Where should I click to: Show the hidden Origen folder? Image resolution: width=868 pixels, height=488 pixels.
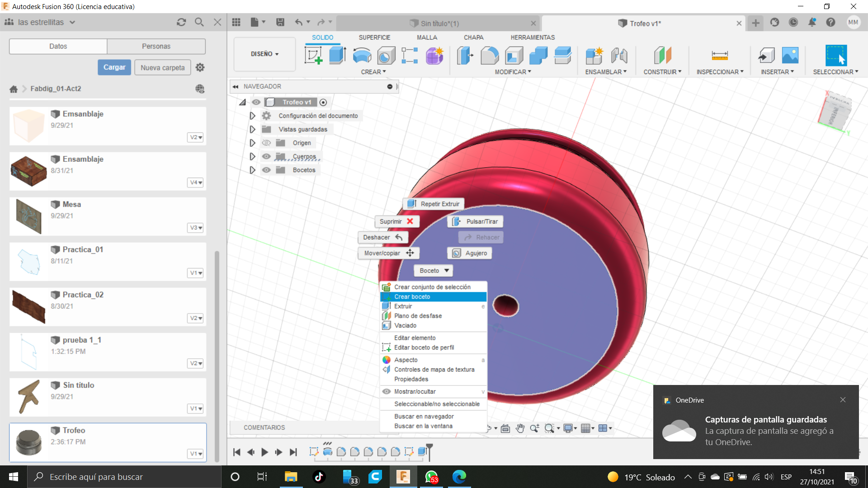[266, 143]
